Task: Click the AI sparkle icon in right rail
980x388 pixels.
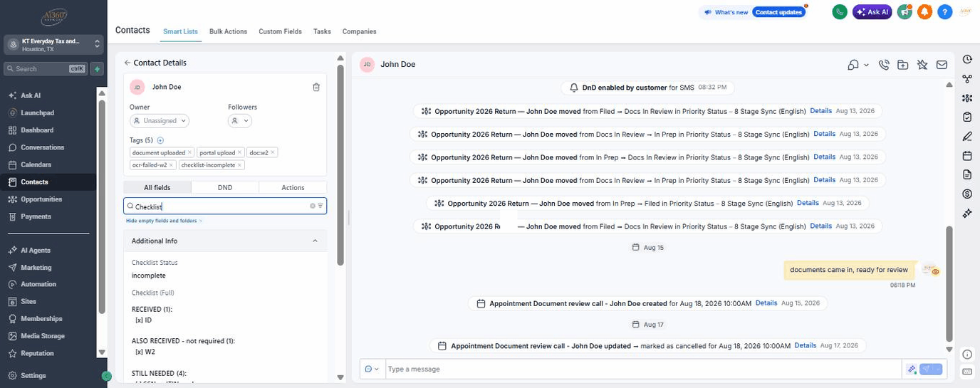Action: [x=967, y=213]
